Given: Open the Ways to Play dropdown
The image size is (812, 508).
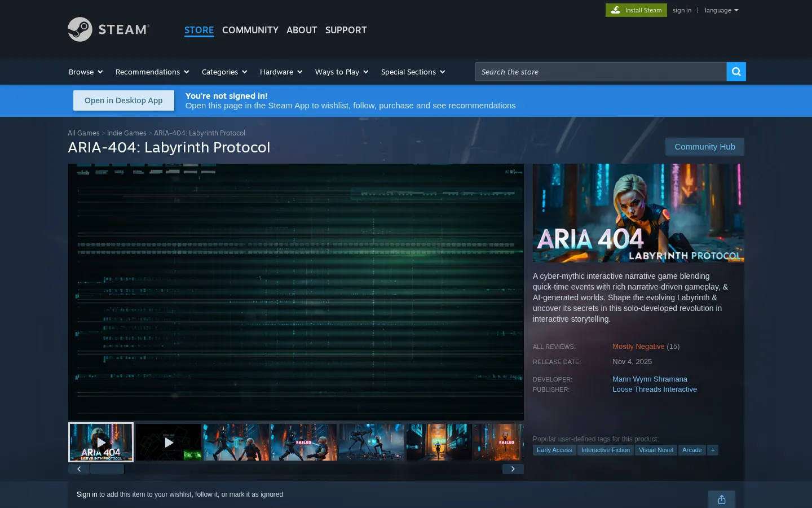Looking at the screenshot, I should pos(342,72).
